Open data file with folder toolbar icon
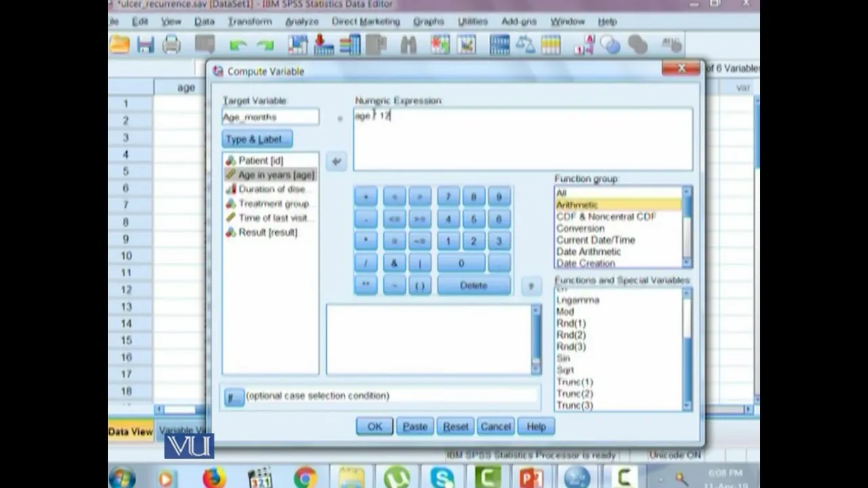The width and height of the screenshot is (868, 488). click(x=119, y=45)
